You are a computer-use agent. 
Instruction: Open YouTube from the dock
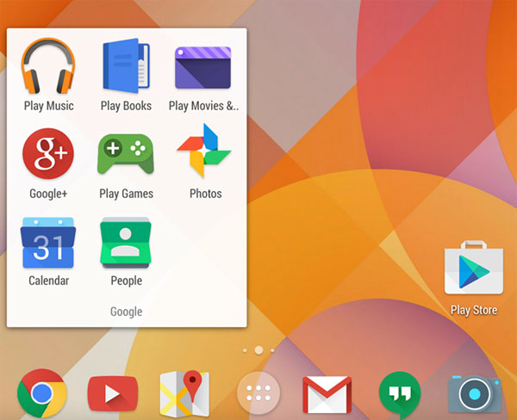113,393
